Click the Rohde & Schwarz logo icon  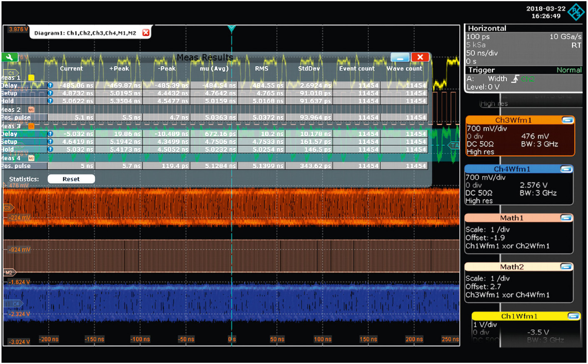576,12
